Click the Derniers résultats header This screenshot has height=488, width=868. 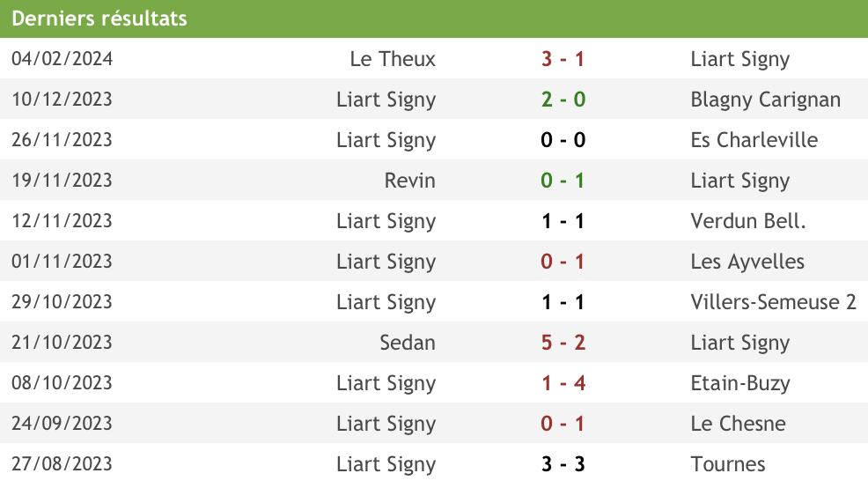pos(99,18)
